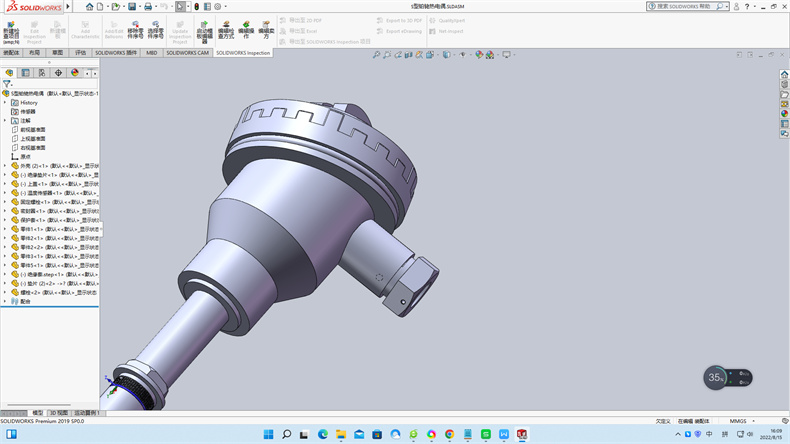Expand the 注解 annotations node

pos(5,120)
